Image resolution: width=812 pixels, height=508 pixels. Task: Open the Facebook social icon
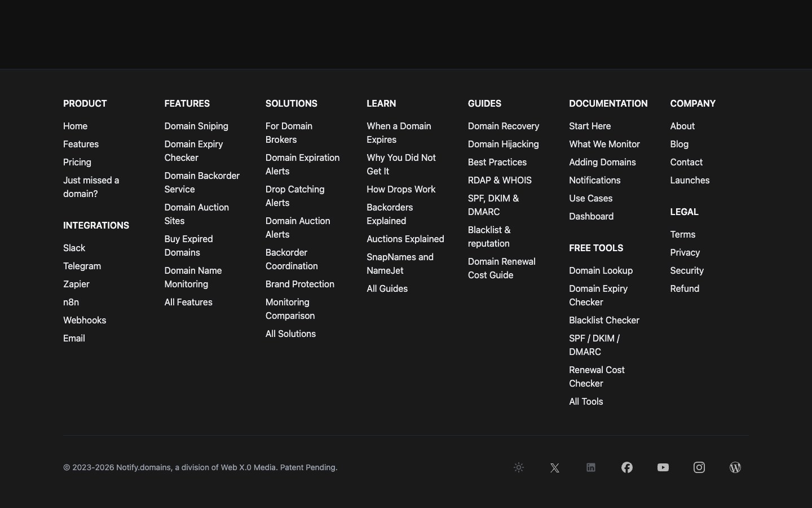click(x=627, y=467)
